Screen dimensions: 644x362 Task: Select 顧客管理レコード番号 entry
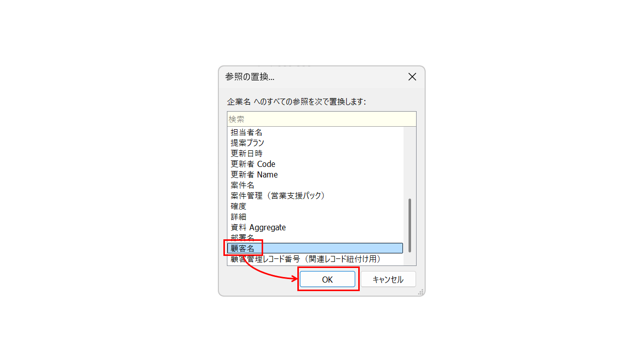(315, 259)
